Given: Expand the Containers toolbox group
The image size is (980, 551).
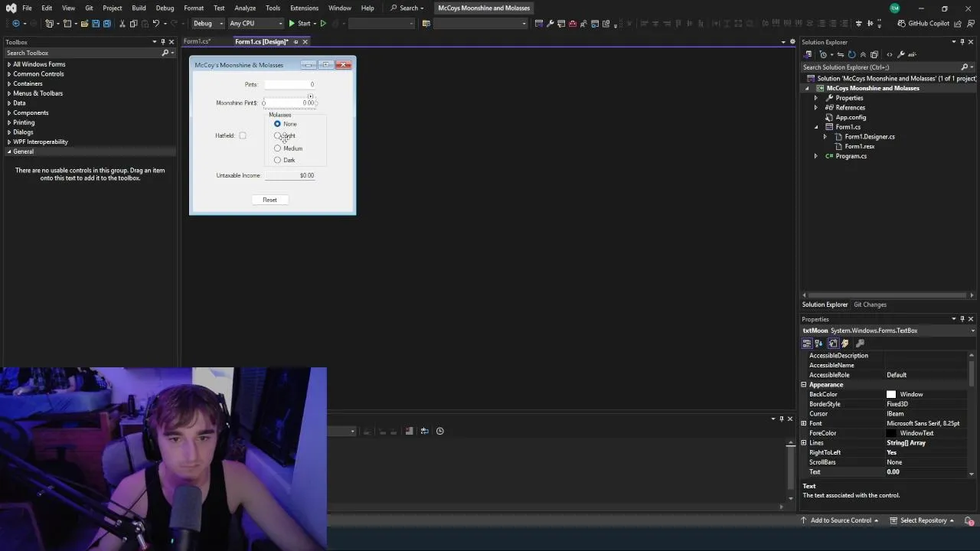Looking at the screenshot, I should click(x=9, y=84).
